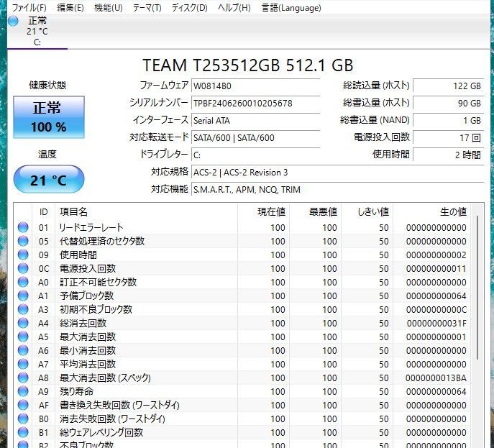Viewport: 494px width, 448px height.
Task: Click the status orb for ID 01 row
Action: 23,227
